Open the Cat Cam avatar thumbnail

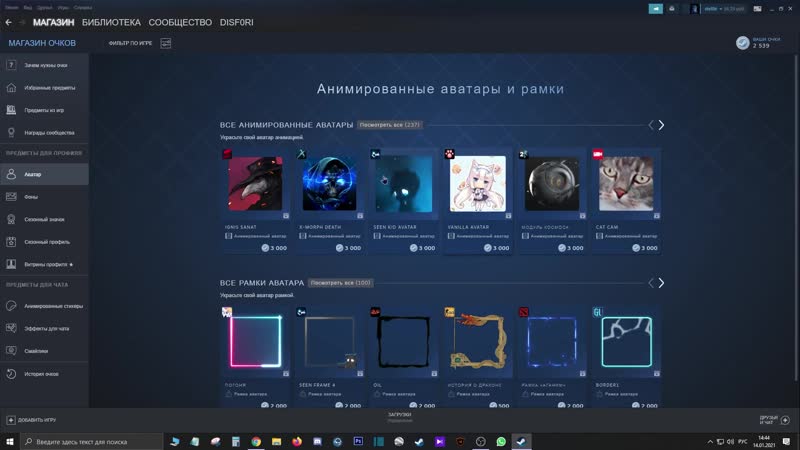(626, 184)
